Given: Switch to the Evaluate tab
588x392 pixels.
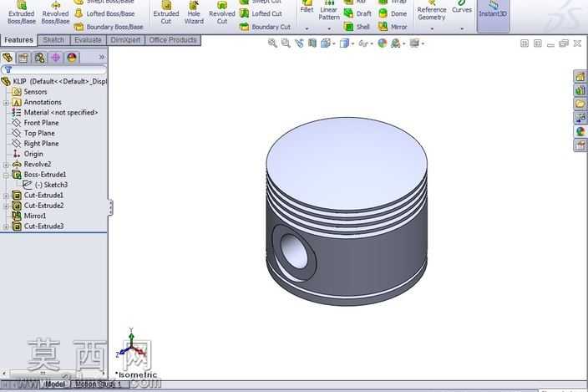Looking at the screenshot, I should [x=89, y=40].
